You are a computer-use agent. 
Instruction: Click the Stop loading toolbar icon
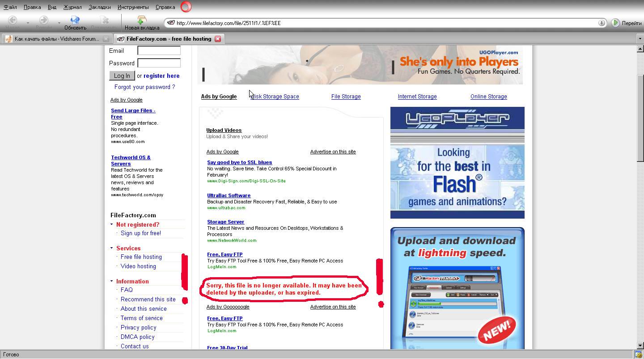(x=104, y=20)
